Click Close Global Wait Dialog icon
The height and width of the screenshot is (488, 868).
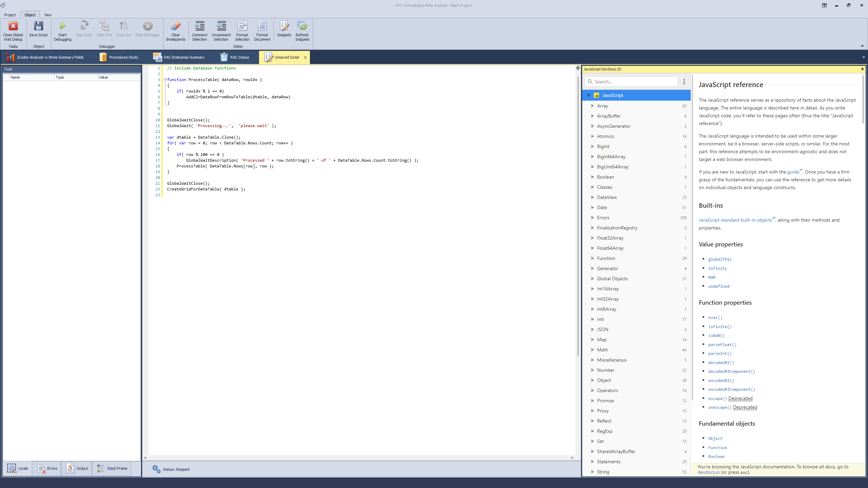[13, 26]
